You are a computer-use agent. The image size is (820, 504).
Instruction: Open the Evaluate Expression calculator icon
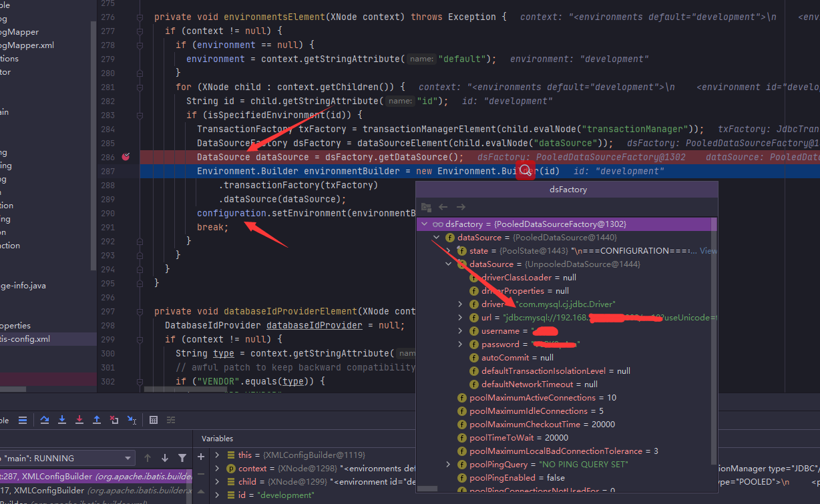tap(154, 420)
